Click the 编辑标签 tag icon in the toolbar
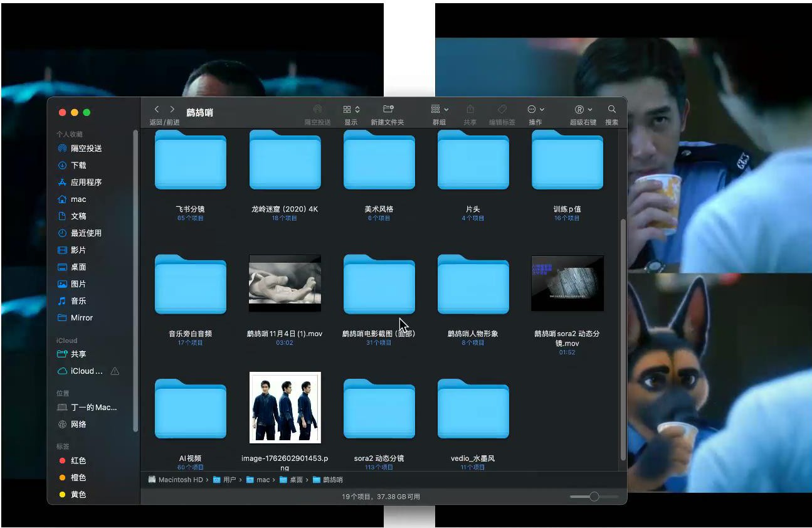The height and width of the screenshot is (528, 812). pos(502,109)
